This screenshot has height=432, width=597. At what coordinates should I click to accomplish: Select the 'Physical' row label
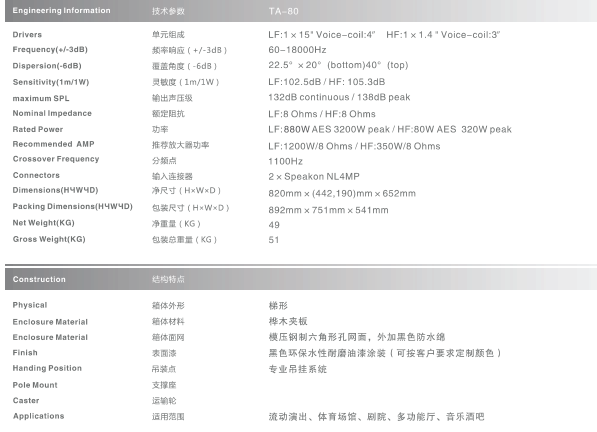30,305
